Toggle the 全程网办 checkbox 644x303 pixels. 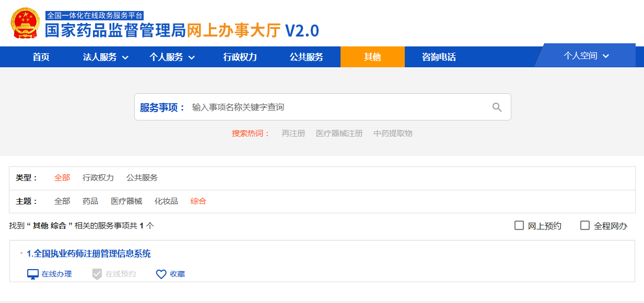[585, 226]
